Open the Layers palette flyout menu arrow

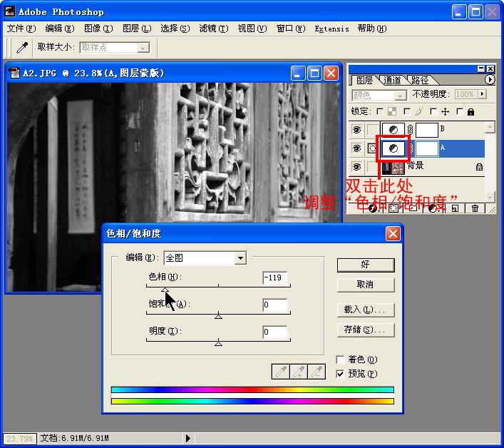click(x=489, y=80)
